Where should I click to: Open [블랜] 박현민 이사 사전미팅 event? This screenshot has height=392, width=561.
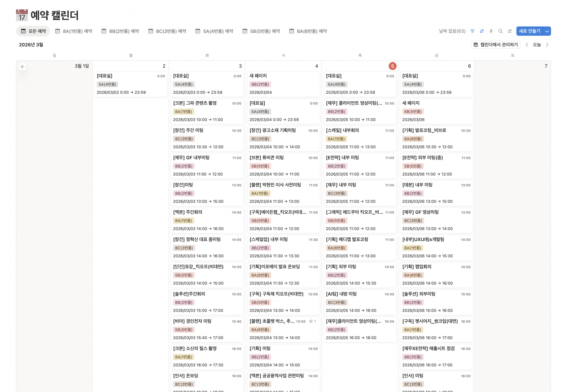tap(283, 193)
